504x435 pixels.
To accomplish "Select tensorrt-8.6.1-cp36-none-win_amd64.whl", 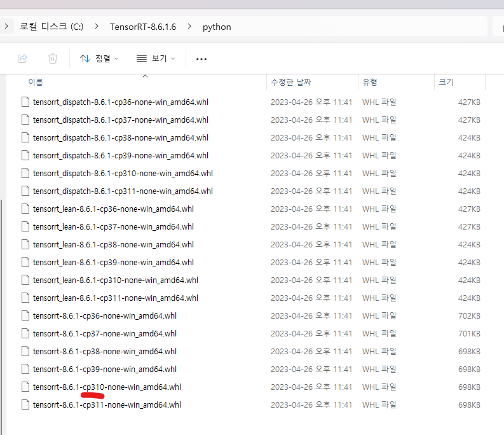I will click(x=105, y=315).
